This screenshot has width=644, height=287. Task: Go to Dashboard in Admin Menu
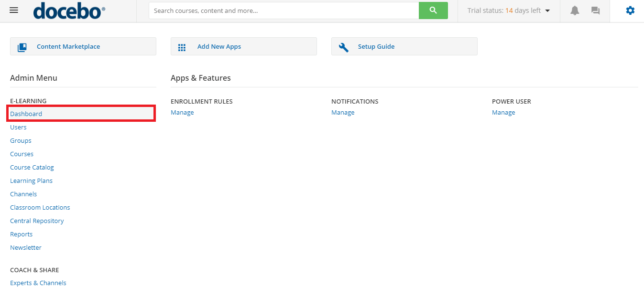click(x=26, y=114)
